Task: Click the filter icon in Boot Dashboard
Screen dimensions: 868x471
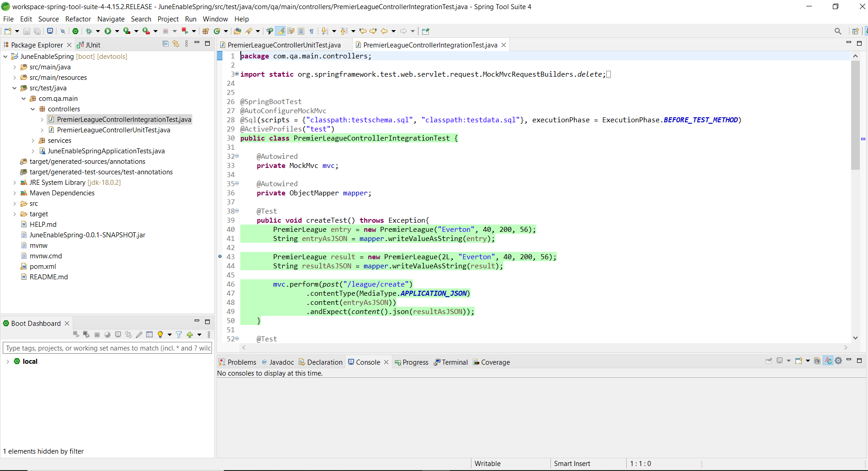Action: pyautogui.click(x=178, y=335)
